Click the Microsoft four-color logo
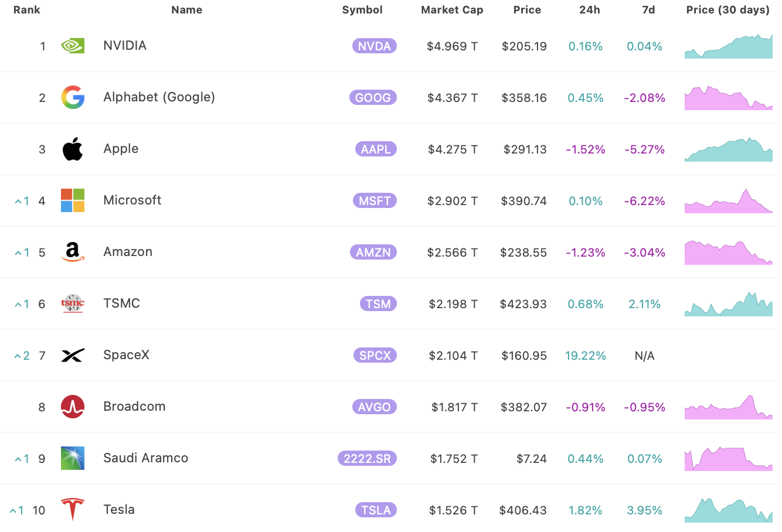782x532 pixels. pos(73,200)
